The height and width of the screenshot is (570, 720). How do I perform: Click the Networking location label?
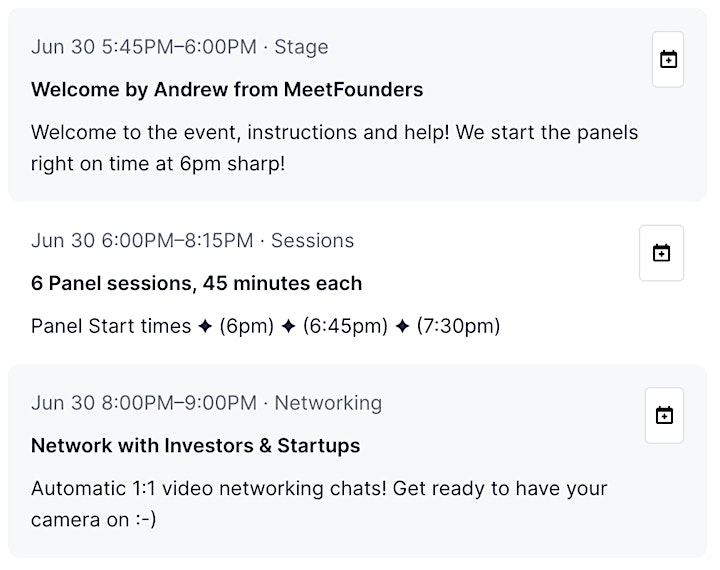(x=328, y=403)
